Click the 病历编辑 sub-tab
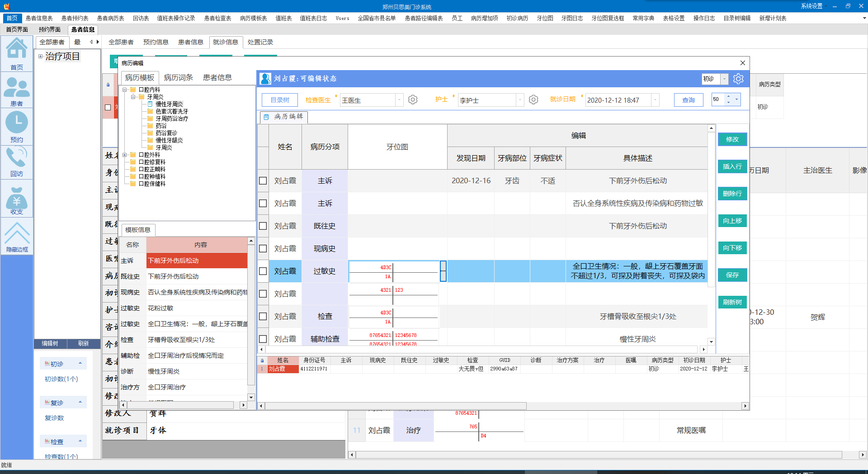This screenshot has width=868, height=474. 284,117
